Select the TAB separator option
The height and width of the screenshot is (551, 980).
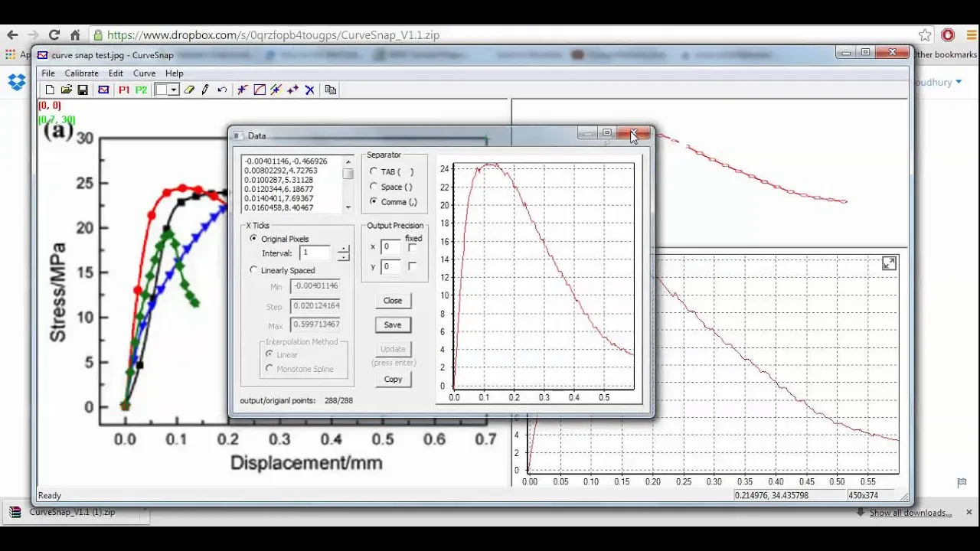point(374,171)
